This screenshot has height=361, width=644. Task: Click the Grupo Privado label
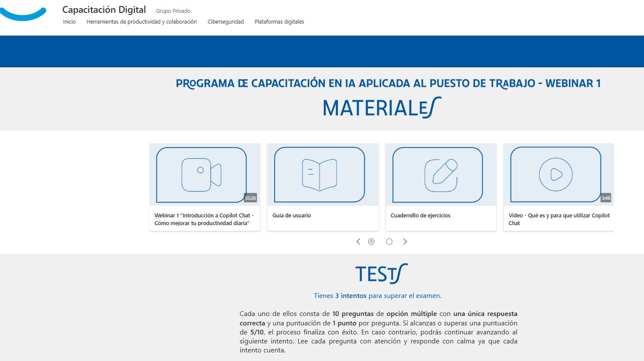click(x=173, y=11)
